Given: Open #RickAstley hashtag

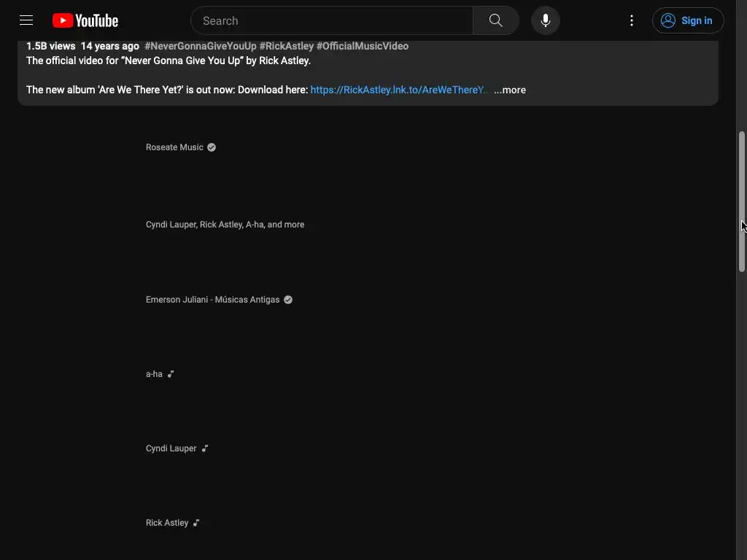Looking at the screenshot, I should 286,46.
